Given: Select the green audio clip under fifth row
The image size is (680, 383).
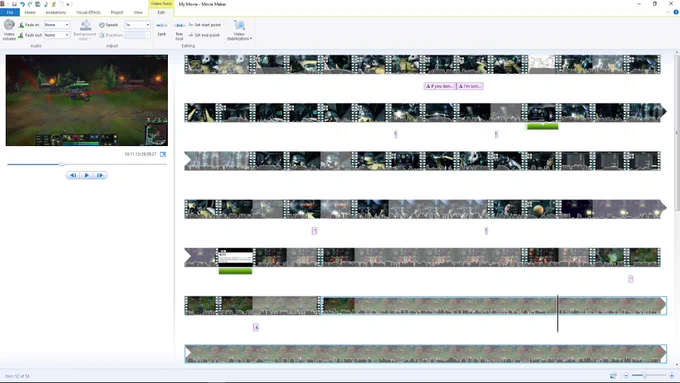Looking at the screenshot, I should click(x=235, y=271).
